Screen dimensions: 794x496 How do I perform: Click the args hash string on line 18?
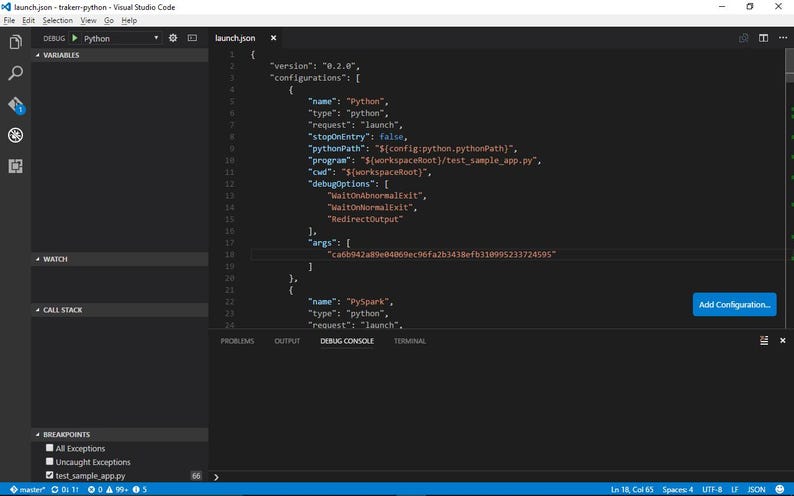(x=442, y=254)
